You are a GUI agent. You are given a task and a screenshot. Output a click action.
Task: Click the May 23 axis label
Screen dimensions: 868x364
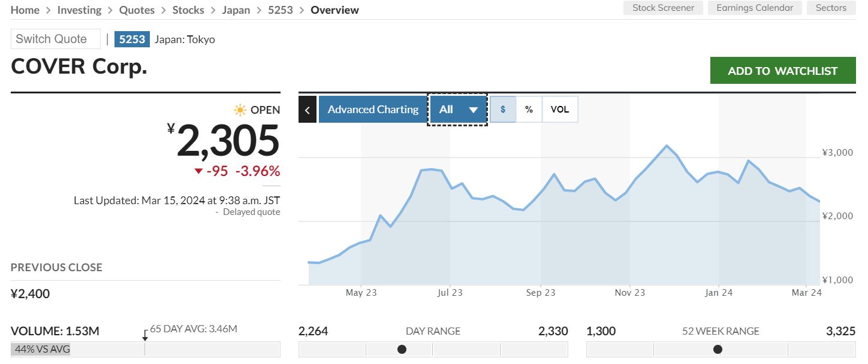coord(361,293)
